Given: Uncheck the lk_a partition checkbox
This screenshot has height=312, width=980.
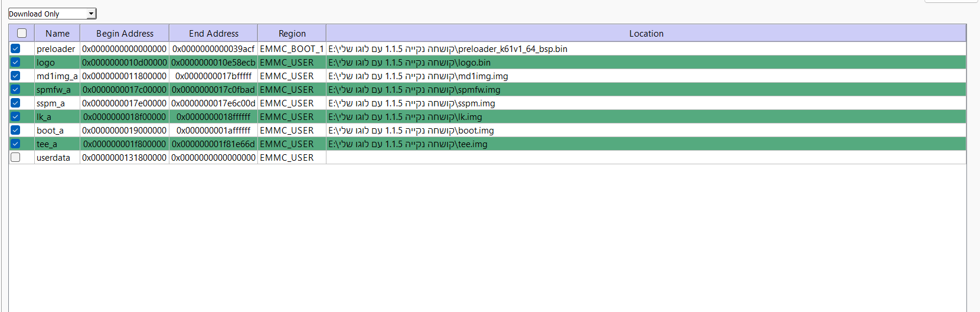Looking at the screenshot, I should pyautogui.click(x=15, y=116).
